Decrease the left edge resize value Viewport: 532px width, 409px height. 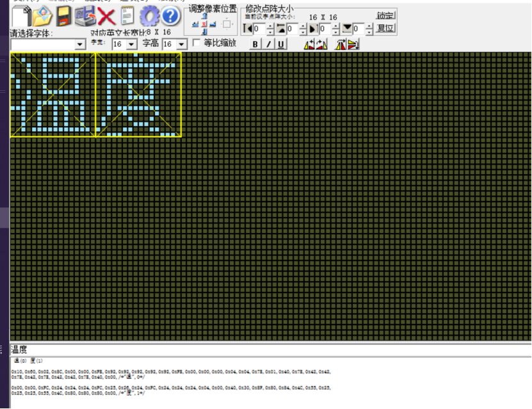[x=270, y=32]
